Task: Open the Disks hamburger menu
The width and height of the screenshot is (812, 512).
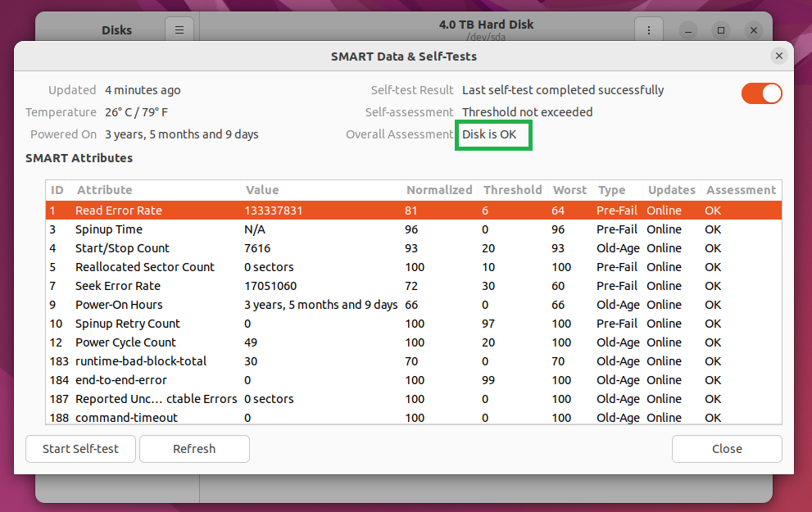Action: (x=179, y=30)
